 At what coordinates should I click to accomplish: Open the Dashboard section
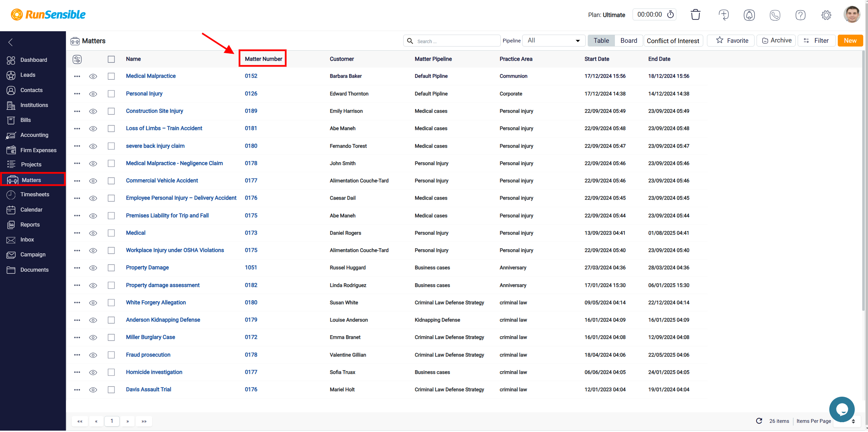point(33,59)
